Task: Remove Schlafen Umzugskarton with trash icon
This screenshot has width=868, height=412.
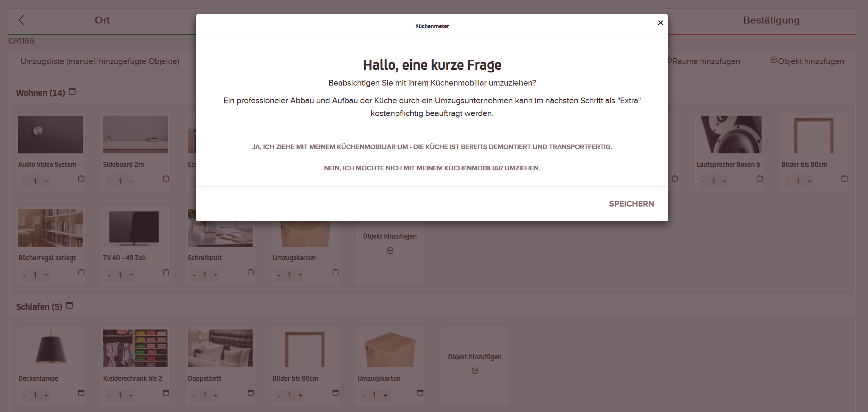Action: click(x=420, y=393)
